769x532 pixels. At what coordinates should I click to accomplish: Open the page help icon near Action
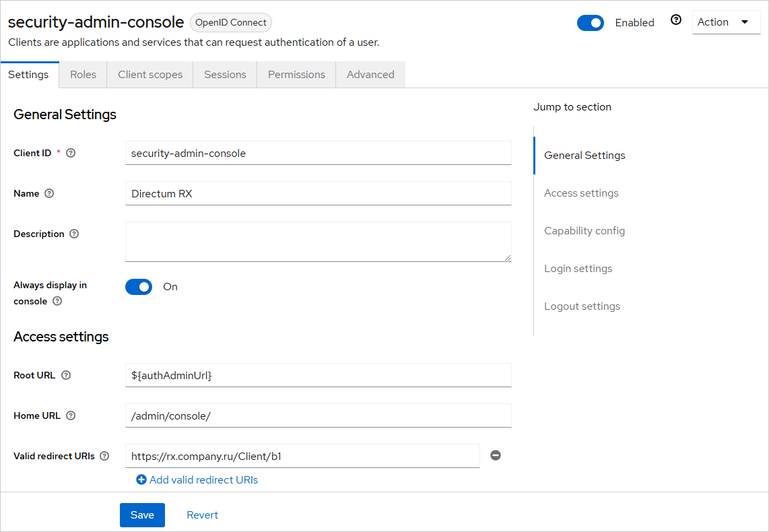[x=676, y=20]
